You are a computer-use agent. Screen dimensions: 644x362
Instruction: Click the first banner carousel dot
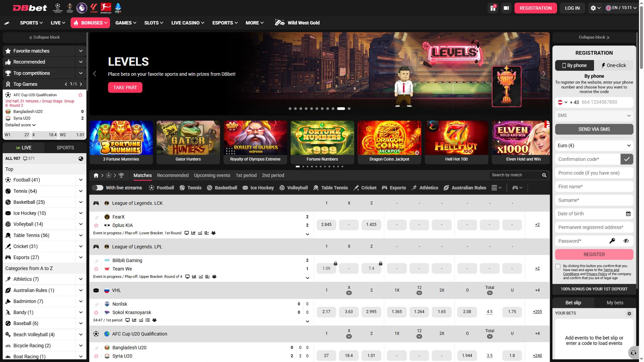[290, 109]
